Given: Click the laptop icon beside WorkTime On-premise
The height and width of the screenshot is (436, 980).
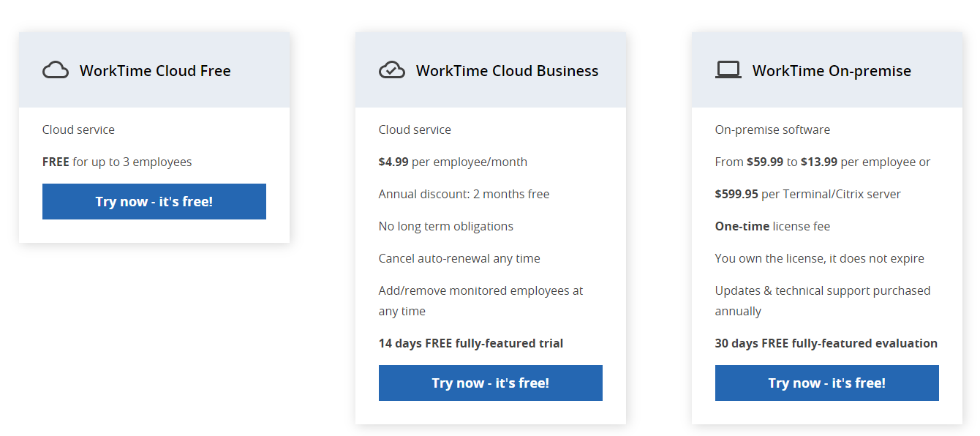Looking at the screenshot, I should point(728,70).
